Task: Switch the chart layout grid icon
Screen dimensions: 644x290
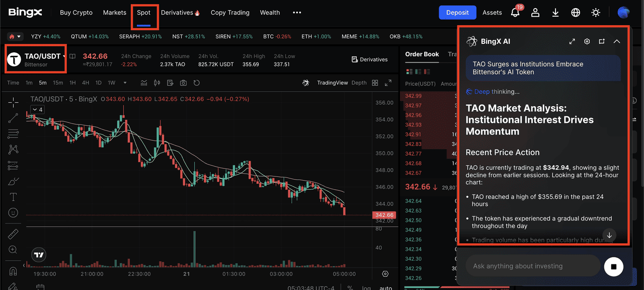Action: tap(375, 83)
